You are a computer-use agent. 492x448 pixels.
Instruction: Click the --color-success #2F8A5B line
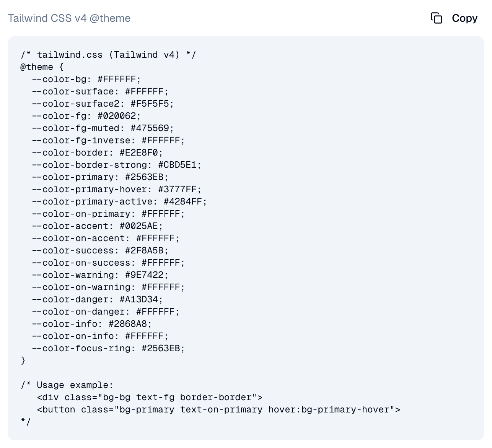(100, 250)
